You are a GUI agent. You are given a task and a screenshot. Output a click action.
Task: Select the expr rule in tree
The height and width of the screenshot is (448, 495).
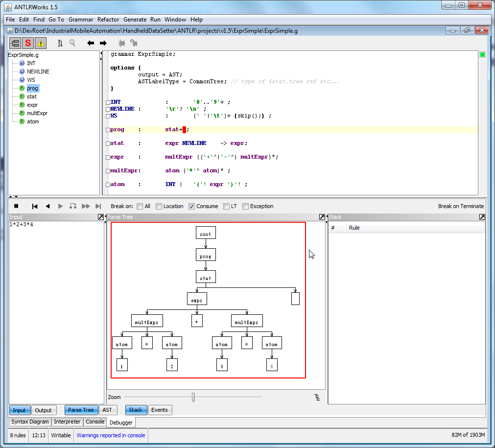coord(32,105)
